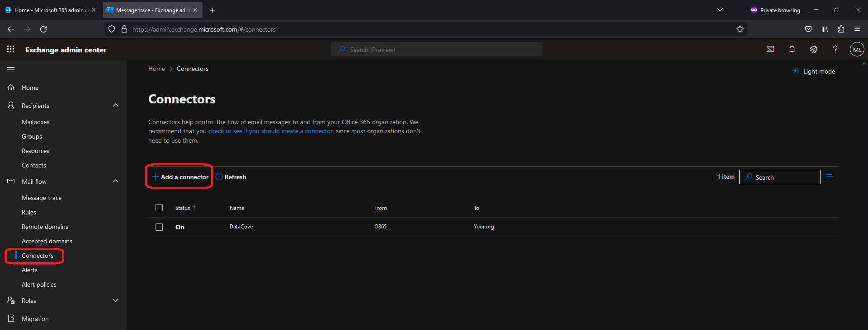
Task: Open the list filter options icon
Action: (829, 177)
